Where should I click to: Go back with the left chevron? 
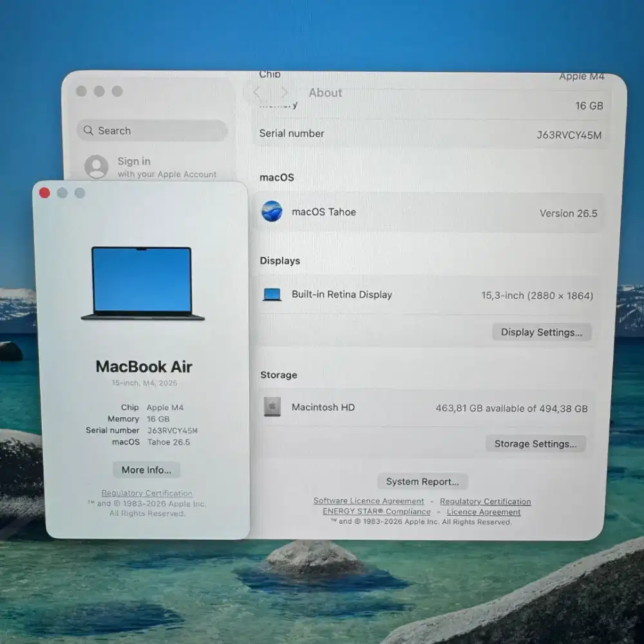tap(257, 92)
